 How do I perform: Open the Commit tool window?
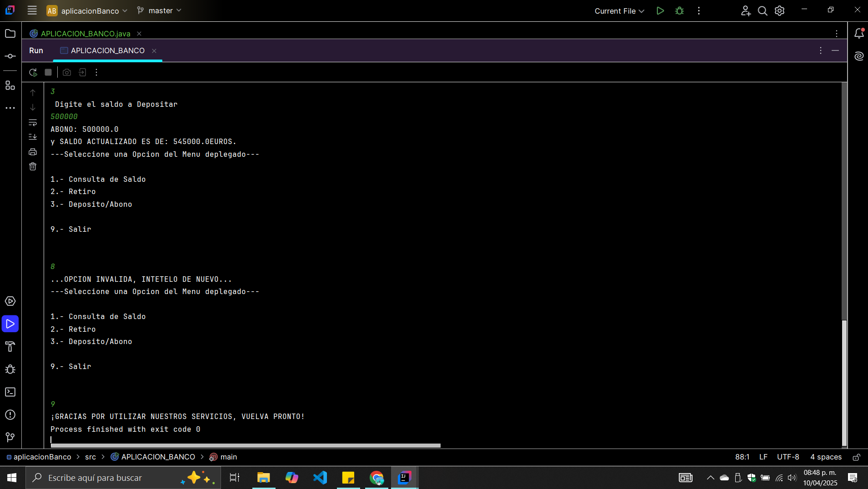tap(10, 56)
